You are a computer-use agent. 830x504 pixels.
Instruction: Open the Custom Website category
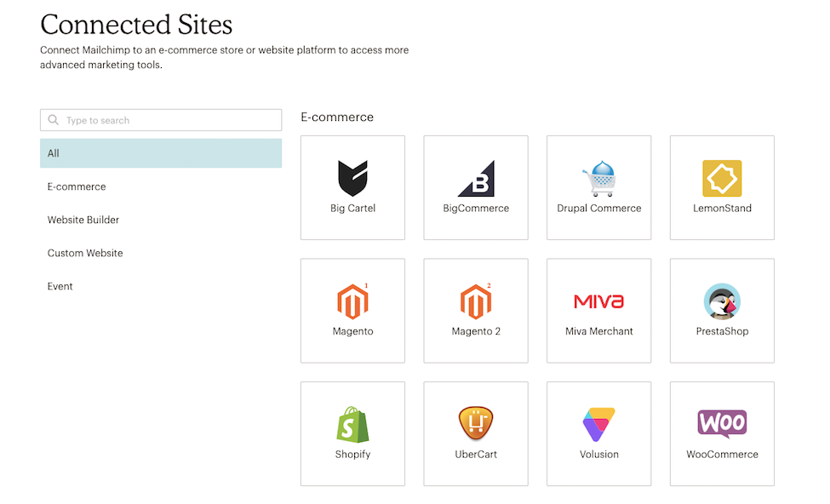click(85, 253)
